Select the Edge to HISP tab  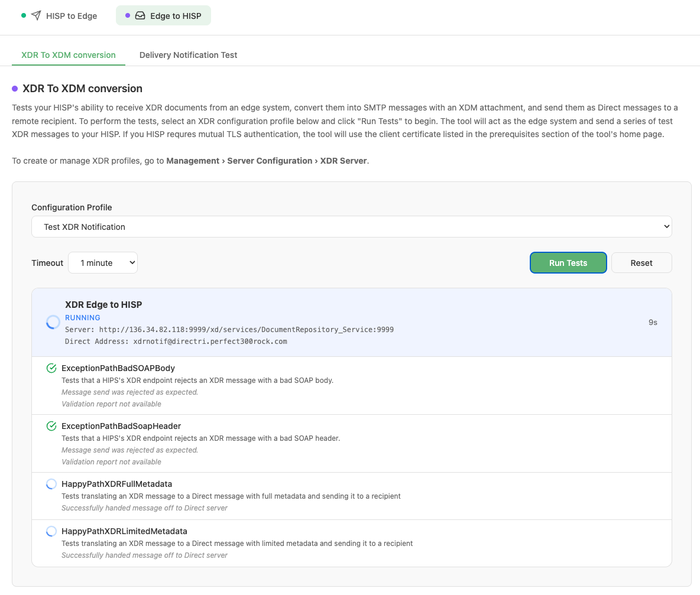pyautogui.click(x=163, y=15)
